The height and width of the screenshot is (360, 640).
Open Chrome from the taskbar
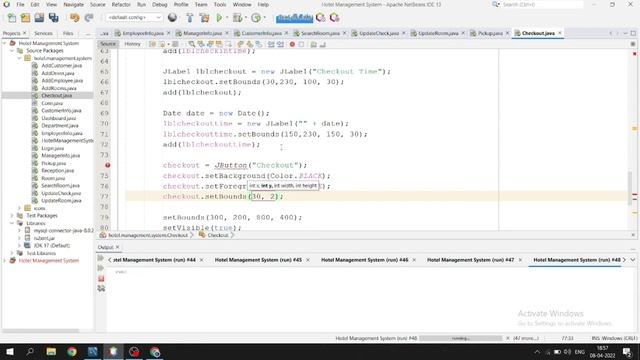point(72,351)
